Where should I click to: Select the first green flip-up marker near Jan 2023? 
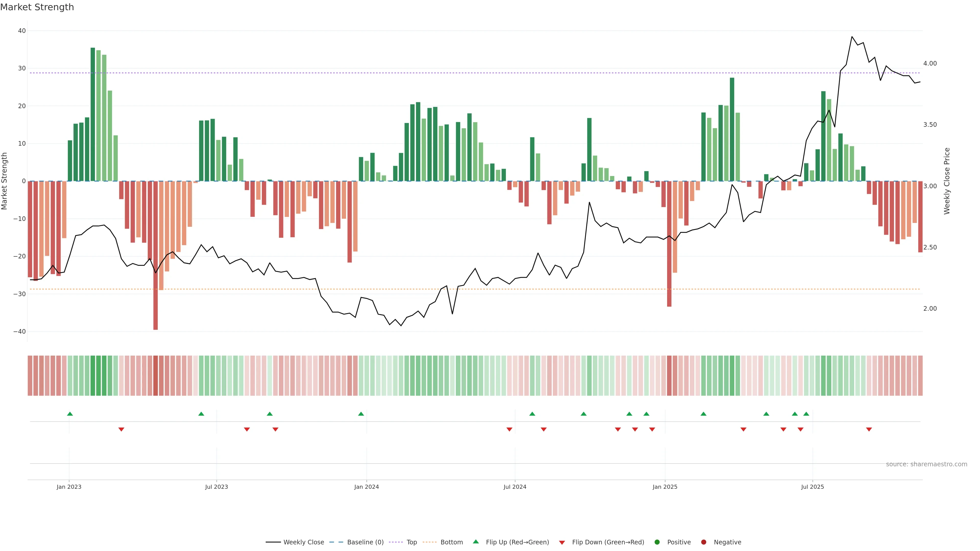[70, 414]
